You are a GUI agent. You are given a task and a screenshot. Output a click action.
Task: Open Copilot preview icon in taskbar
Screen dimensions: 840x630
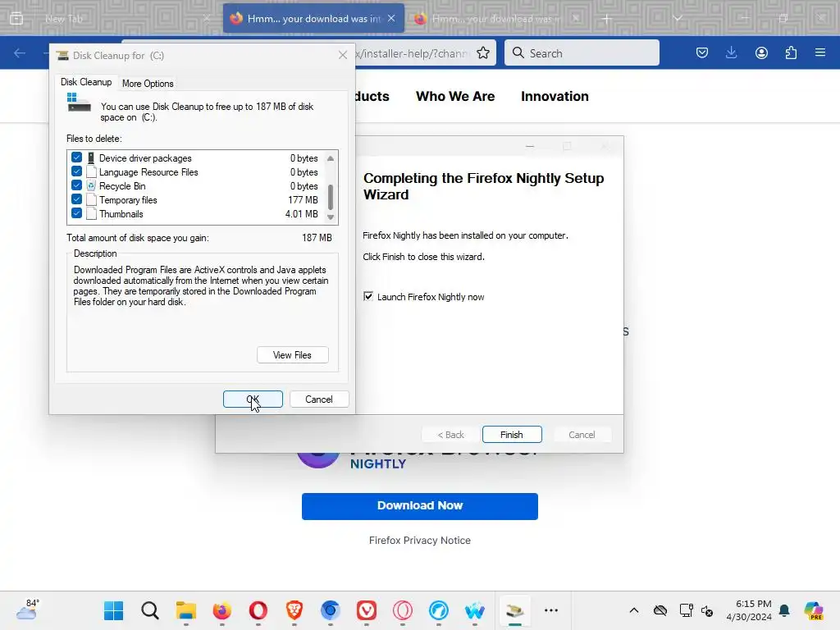click(814, 610)
